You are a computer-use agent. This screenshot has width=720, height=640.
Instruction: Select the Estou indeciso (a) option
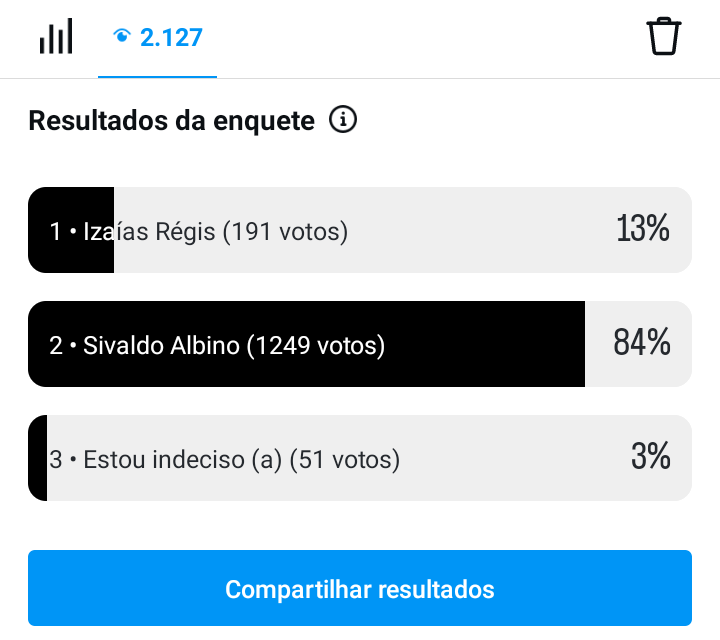(x=360, y=458)
